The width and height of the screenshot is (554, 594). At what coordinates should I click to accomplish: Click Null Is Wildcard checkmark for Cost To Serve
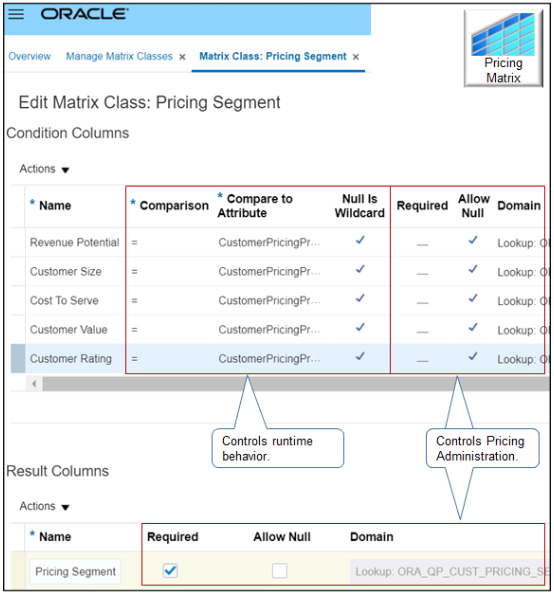[x=360, y=299]
